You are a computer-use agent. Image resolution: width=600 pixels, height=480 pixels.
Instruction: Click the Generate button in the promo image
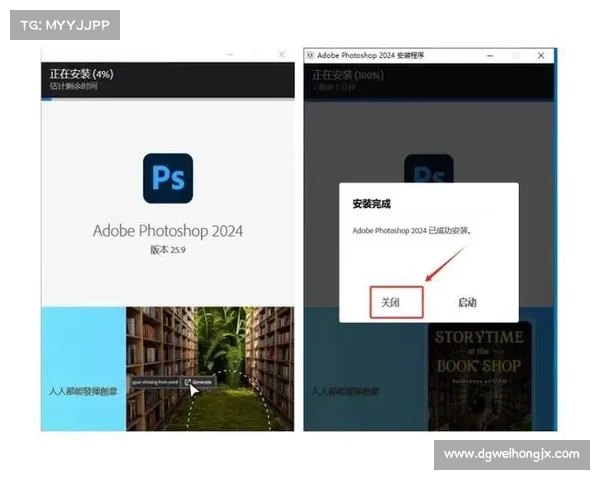199,382
